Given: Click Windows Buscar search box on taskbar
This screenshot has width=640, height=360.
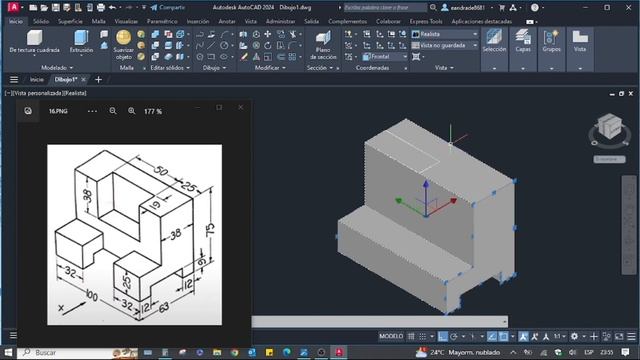Looking at the screenshot, I should [x=78, y=352].
